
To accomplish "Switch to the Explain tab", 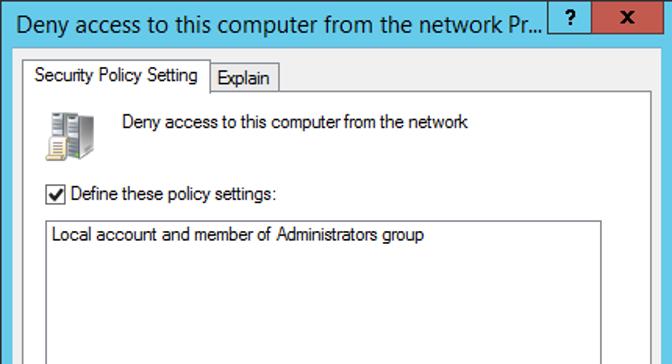I will point(243,78).
